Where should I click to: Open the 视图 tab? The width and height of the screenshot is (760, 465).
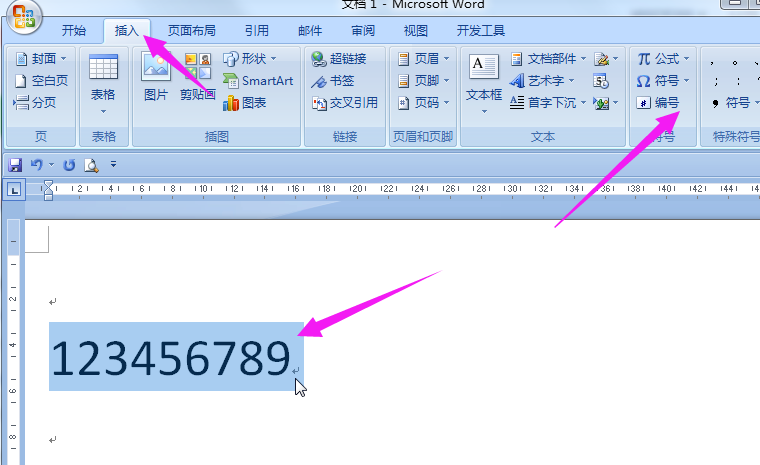pos(416,31)
